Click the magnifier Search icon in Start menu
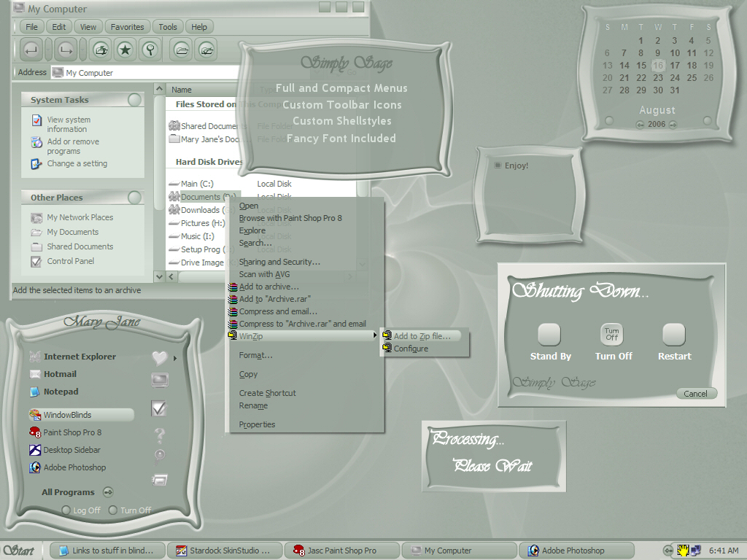 pyautogui.click(x=160, y=456)
